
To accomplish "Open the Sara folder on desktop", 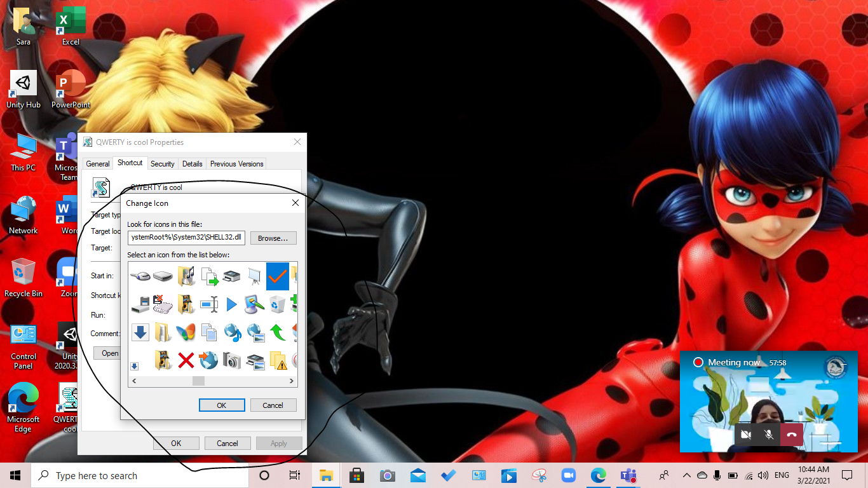I will [x=24, y=27].
